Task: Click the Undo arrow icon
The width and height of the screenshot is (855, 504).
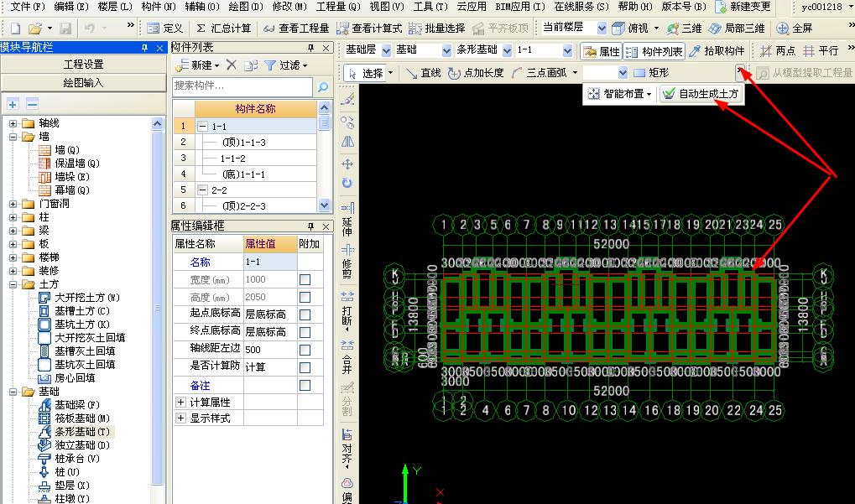Action: coord(90,28)
